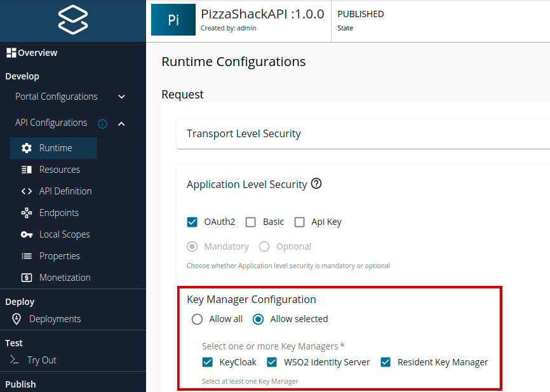Select the Allow all radio button
550x392 pixels.
click(x=198, y=319)
